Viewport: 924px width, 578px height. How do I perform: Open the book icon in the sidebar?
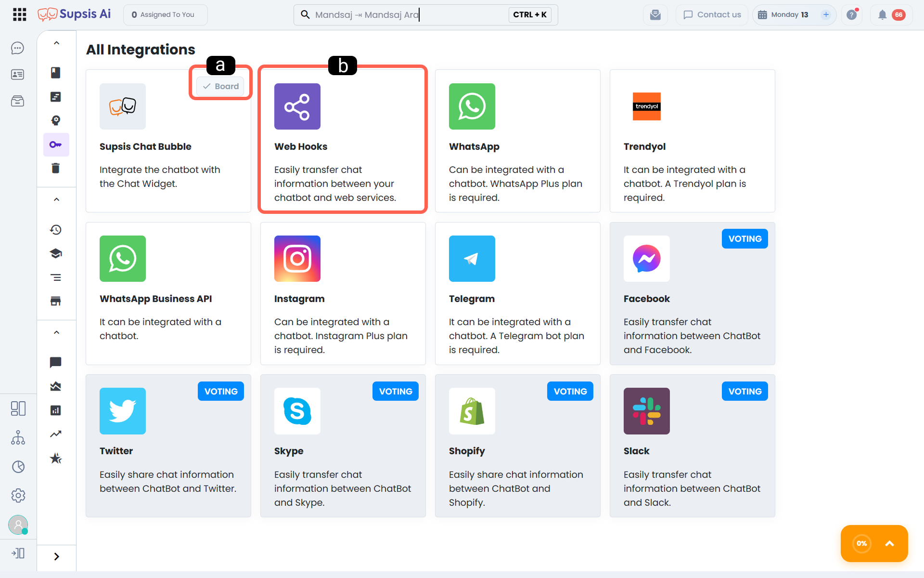(56, 73)
